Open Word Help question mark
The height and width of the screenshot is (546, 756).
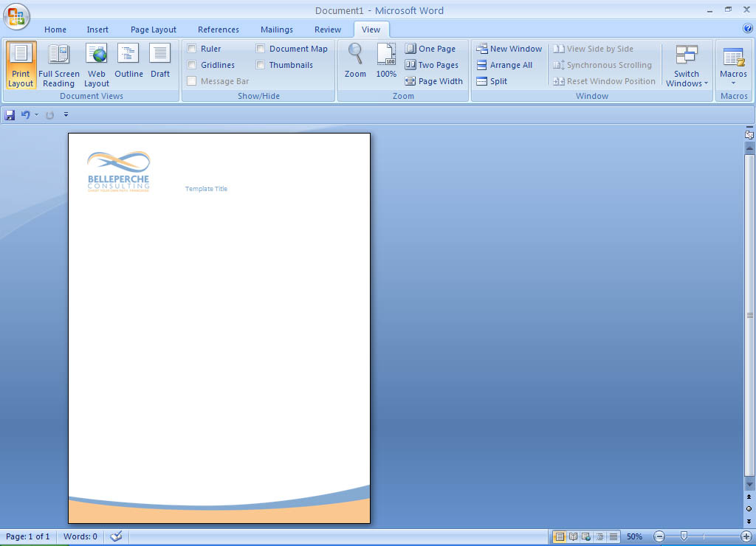(747, 29)
